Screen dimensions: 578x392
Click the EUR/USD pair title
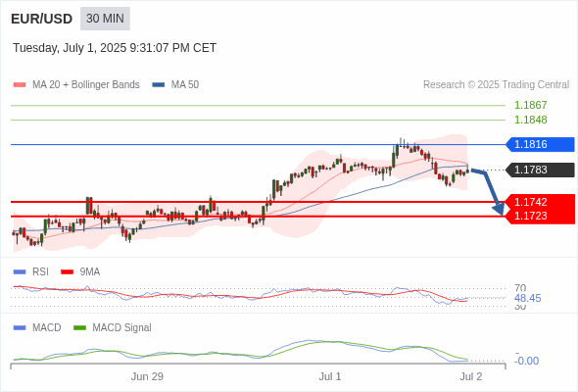(42, 19)
